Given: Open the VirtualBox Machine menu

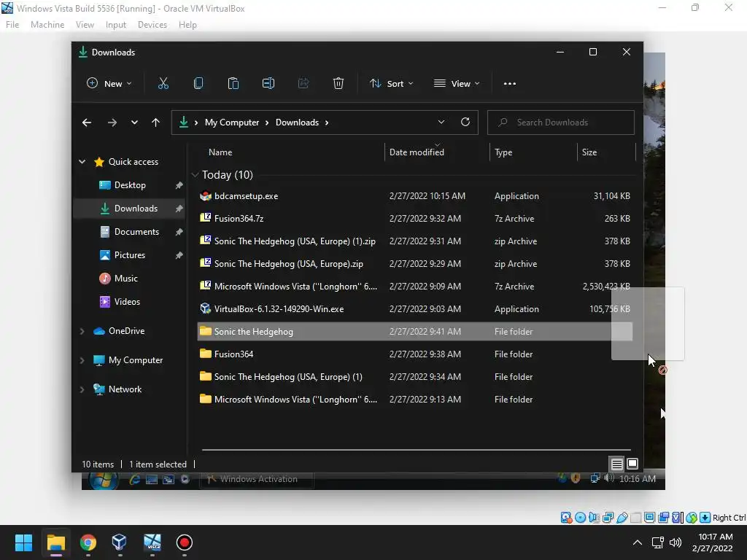Looking at the screenshot, I should pyautogui.click(x=47, y=25).
